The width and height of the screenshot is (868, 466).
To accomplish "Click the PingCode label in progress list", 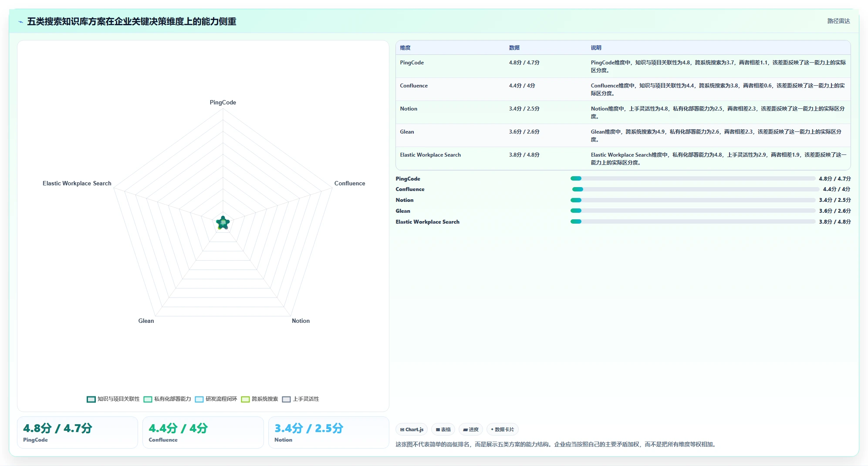I will pyautogui.click(x=408, y=179).
